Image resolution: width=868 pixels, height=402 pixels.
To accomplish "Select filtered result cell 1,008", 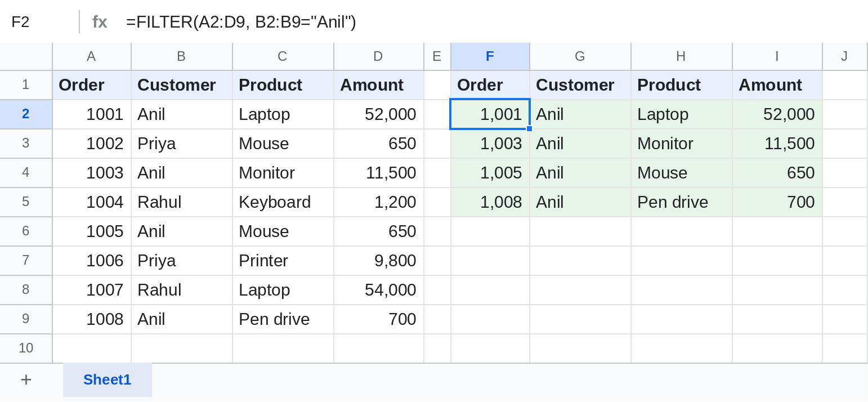I will (x=490, y=202).
